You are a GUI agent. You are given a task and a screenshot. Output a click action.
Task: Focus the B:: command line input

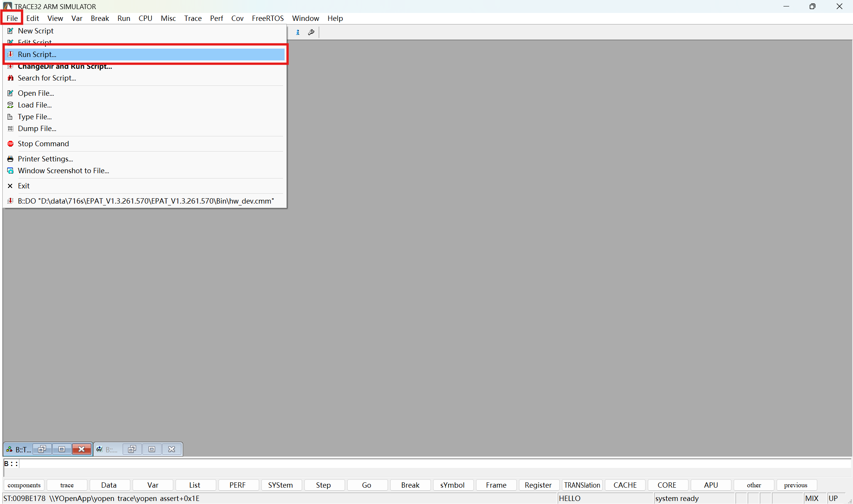tap(428, 464)
